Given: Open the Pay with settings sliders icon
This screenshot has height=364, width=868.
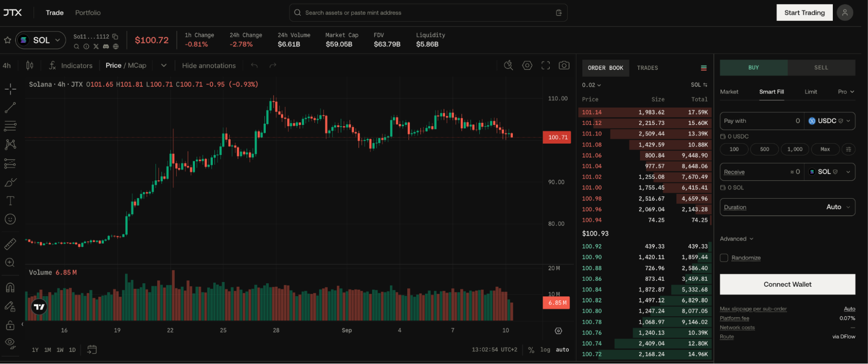Looking at the screenshot, I should (848, 149).
